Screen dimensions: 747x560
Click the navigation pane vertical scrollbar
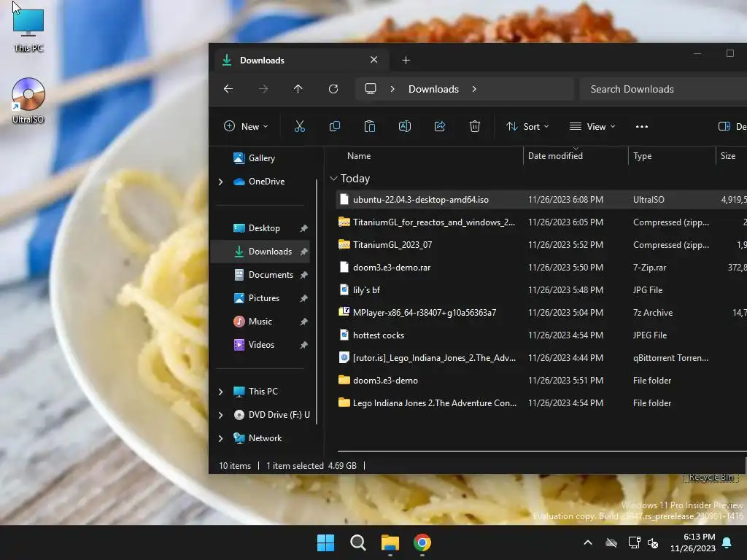point(317,303)
